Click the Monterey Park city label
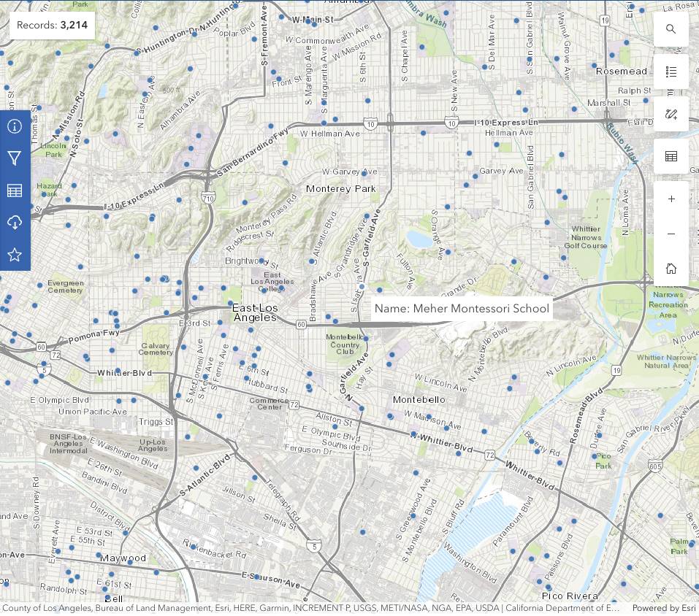699x616 pixels. click(x=340, y=189)
